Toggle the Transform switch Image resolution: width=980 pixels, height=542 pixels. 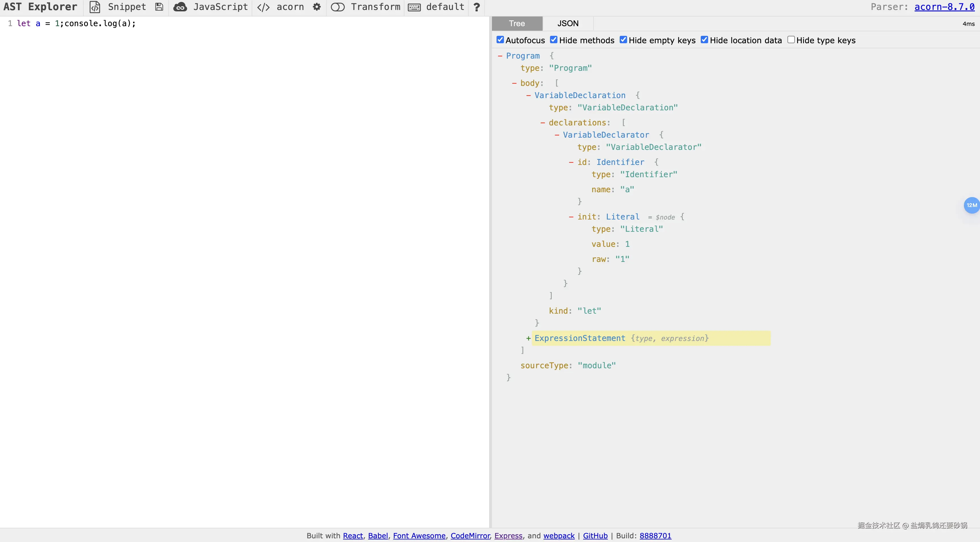click(338, 7)
